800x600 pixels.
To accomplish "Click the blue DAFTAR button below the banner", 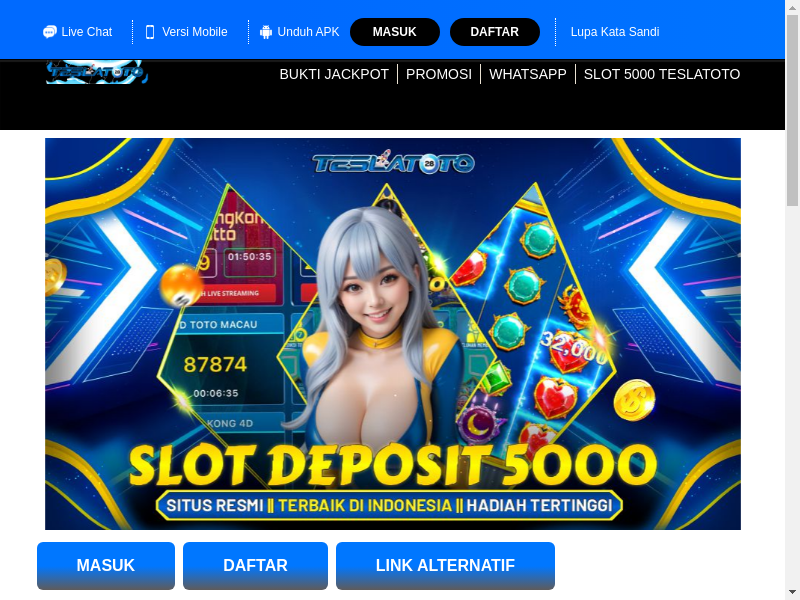I will (x=255, y=565).
